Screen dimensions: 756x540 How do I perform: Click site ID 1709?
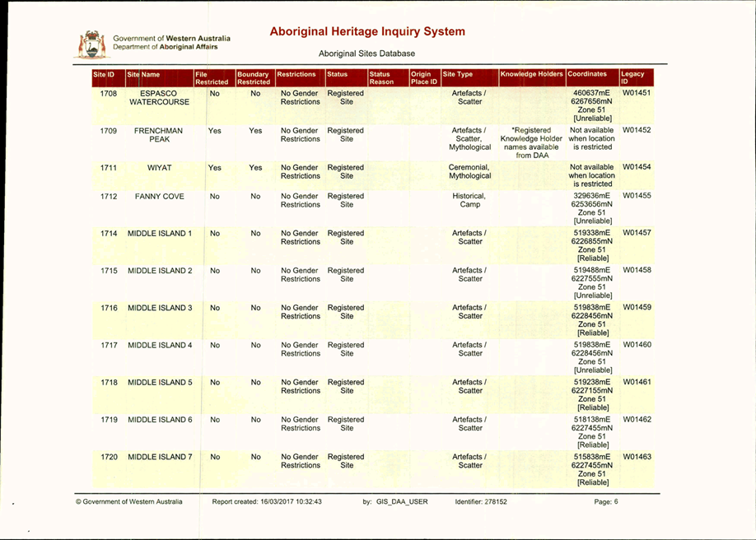pyautogui.click(x=109, y=131)
